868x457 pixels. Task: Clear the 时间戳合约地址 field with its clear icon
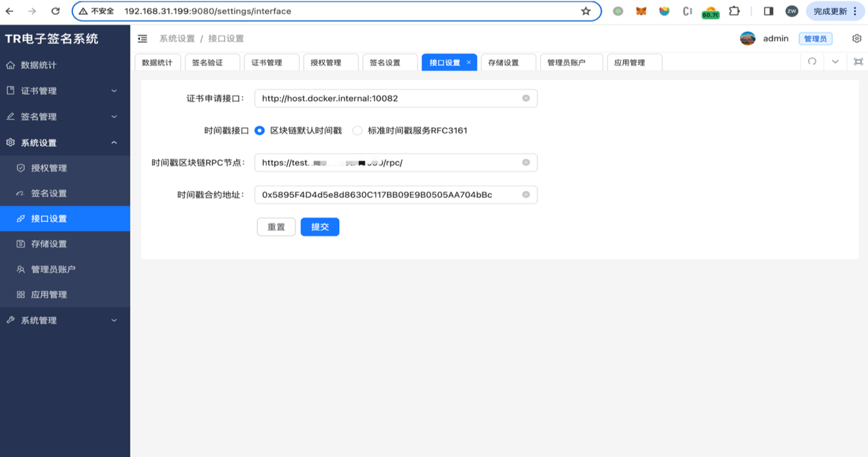526,194
